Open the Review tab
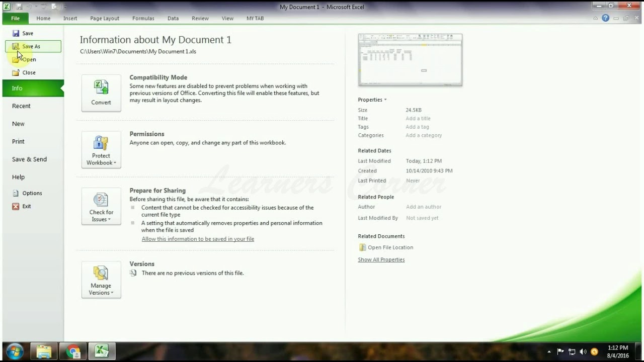 (x=200, y=18)
